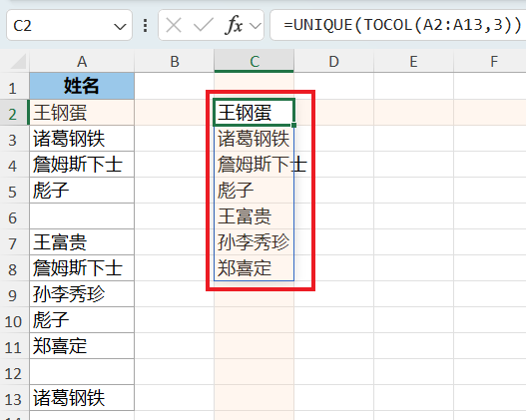Select column A header

click(82, 61)
